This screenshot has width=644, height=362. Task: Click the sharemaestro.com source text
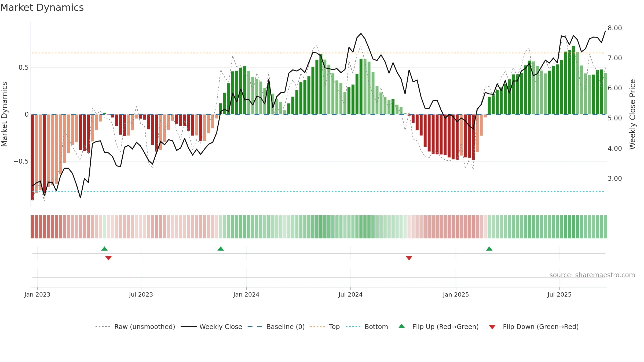tap(592, 275)
